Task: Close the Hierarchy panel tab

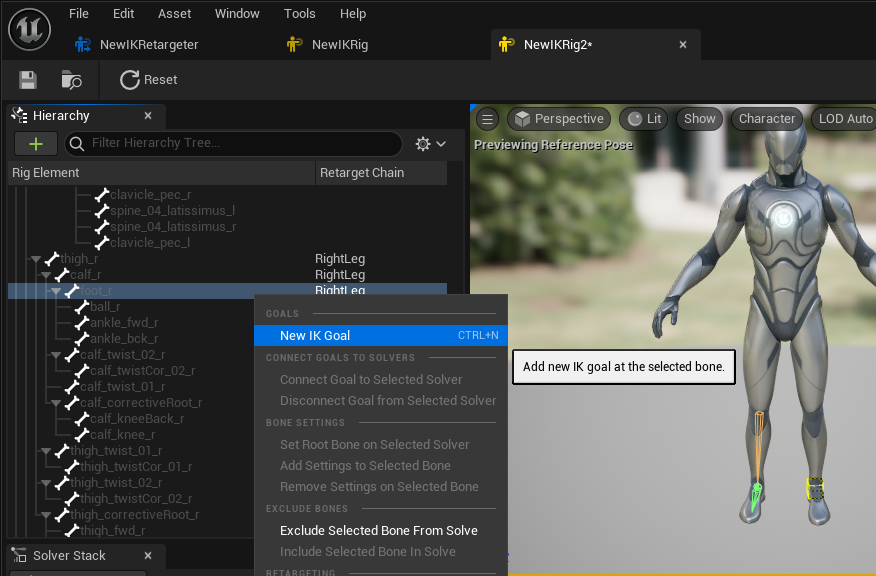Action: (148, 116)
